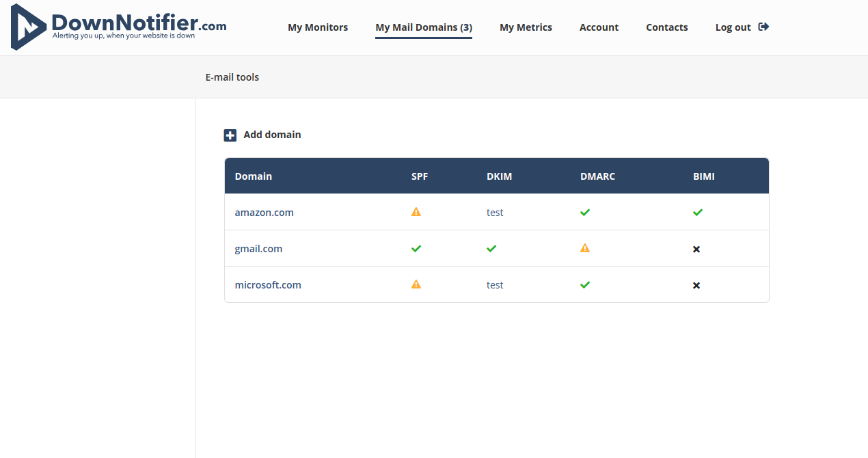Click the DMARC column header
868x458 pixels.
pyautogui.click(x=597, y=176)
